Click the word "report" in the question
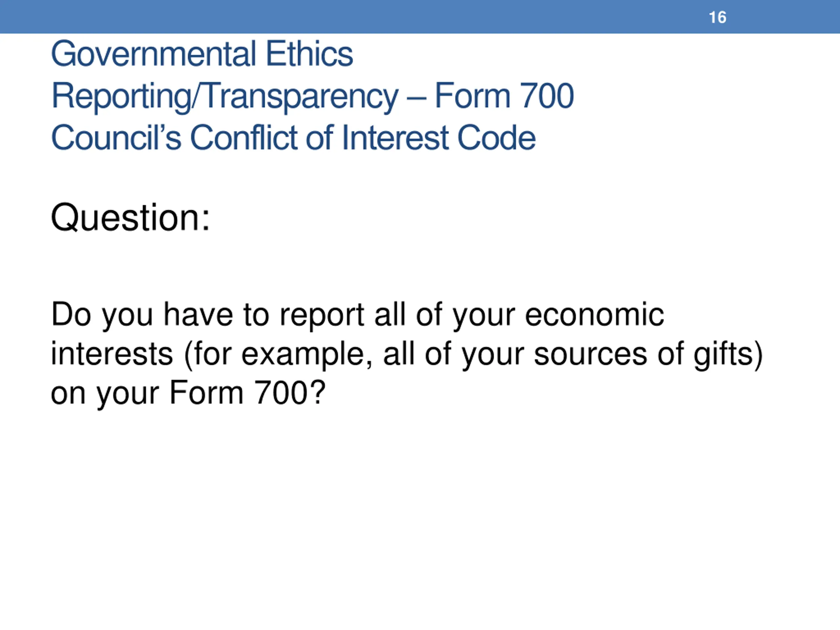 pos(322,316)
